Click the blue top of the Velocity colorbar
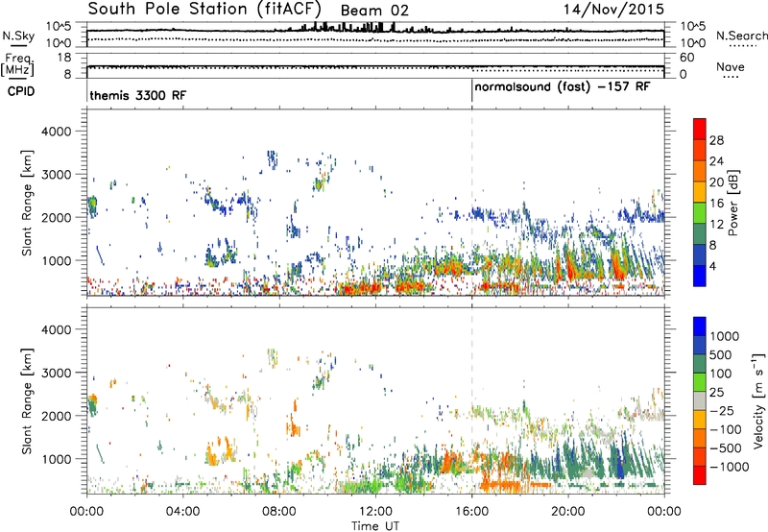The image size is (768, 532). (x=700, y=326)
